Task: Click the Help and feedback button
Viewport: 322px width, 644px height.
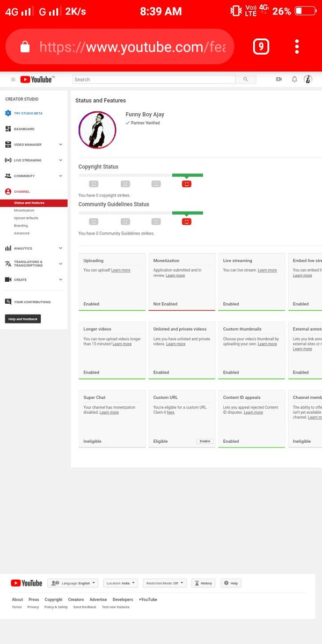Action: tap(23, 319)
